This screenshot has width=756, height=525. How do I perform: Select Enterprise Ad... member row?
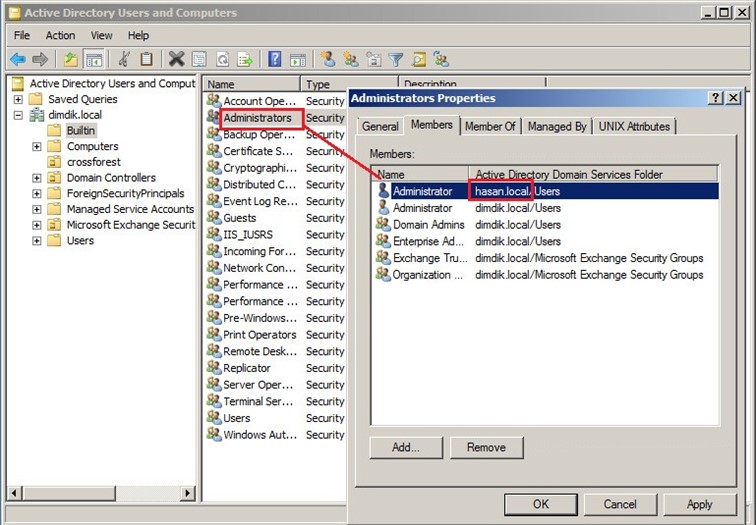pos(544,241)
